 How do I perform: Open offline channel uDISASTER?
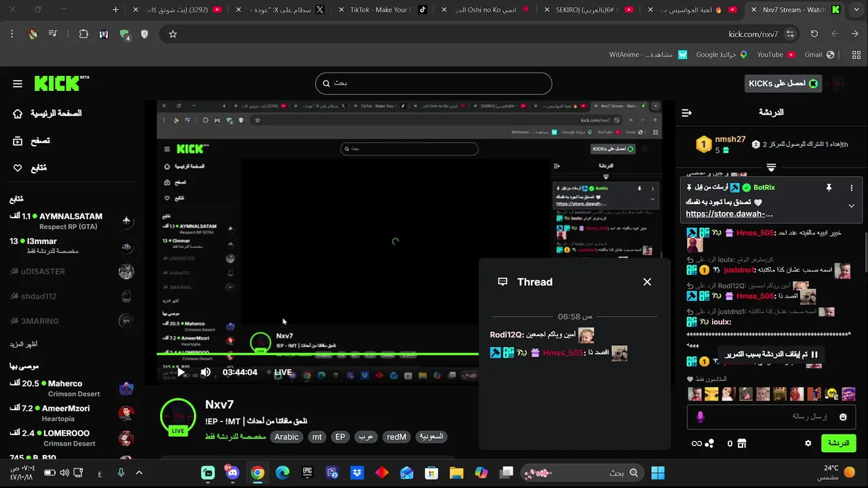click(71, 271)
